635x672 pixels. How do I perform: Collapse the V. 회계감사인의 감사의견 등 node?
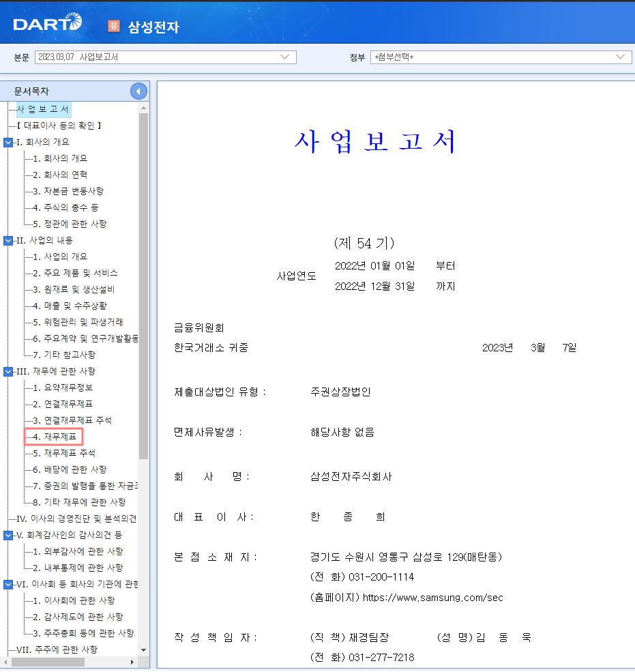coord(8,535)
